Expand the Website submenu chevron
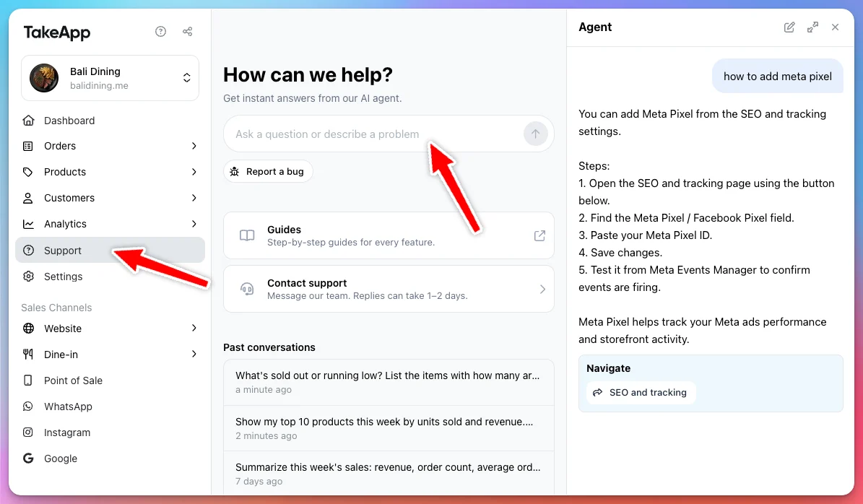Screen dimensions: 863x504 pos(194,328)
